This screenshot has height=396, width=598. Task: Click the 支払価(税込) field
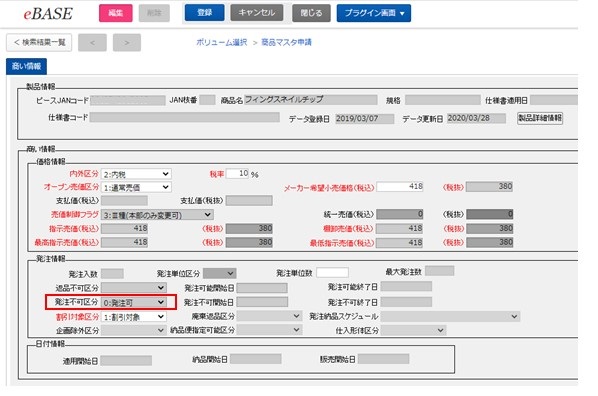(124, 200)
